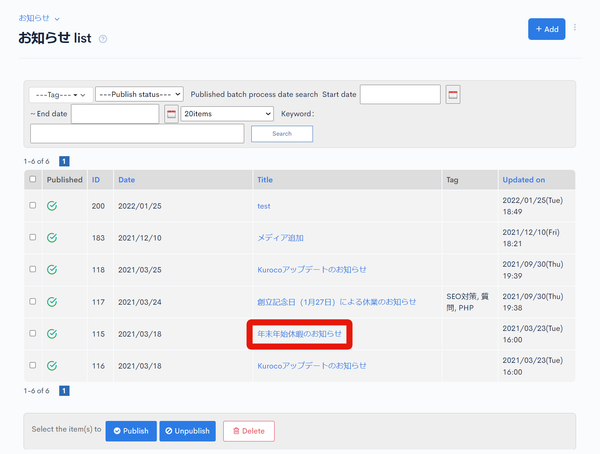The image size is (600, 454).
Task: Check the row checkbox for ID 183
Action: coord(33,237)
